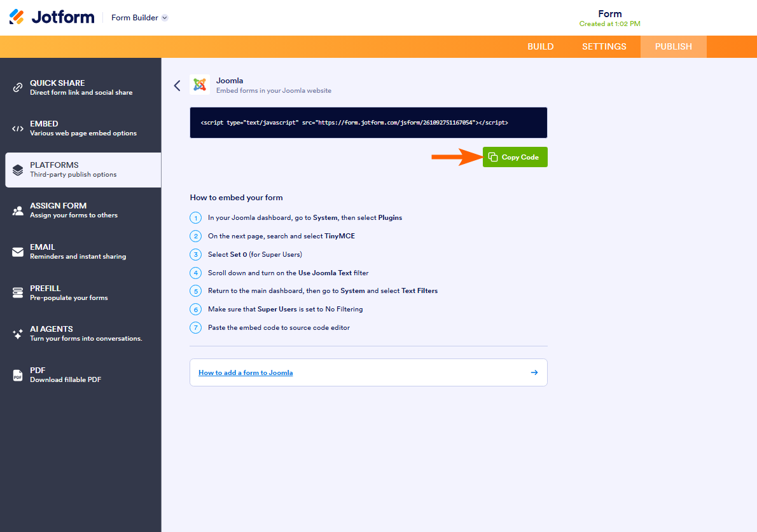This screenshot has height=532, width=757.
Task: Click the Copy Code button
Action: pyautogui.click(x=515, y=157)
